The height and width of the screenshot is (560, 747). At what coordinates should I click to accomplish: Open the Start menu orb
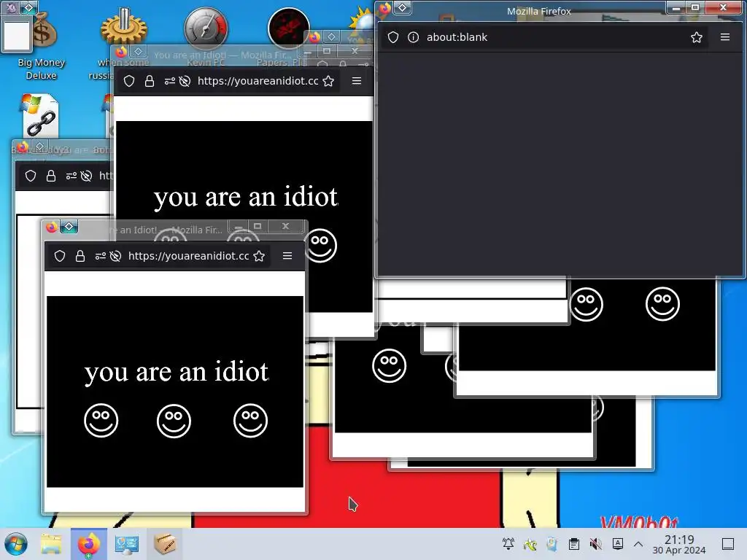(16, 544)
